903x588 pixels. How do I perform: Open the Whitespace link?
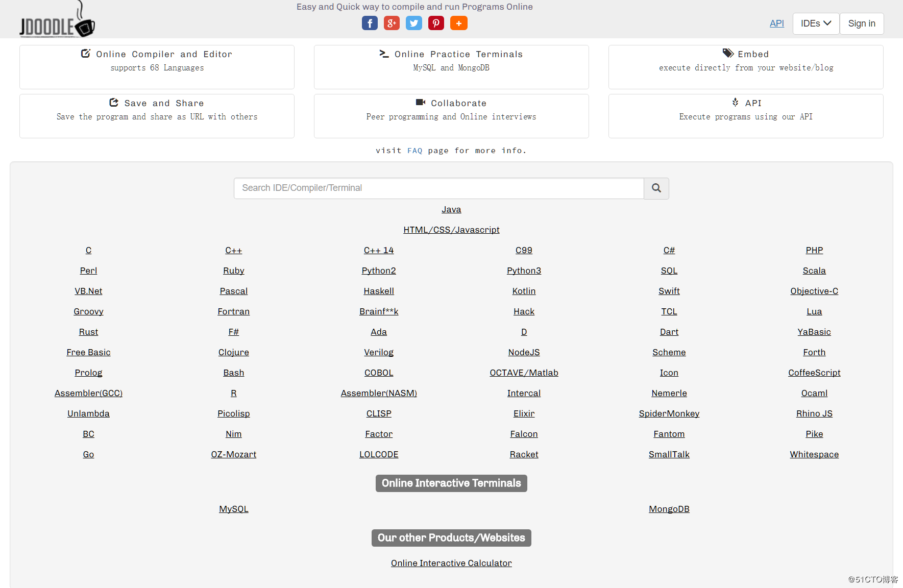click(x=814, y=454)
